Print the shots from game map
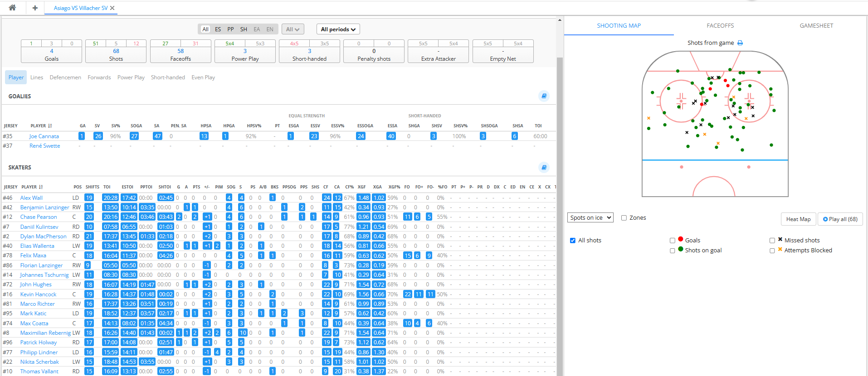The image size is (868, 376). 740,43
